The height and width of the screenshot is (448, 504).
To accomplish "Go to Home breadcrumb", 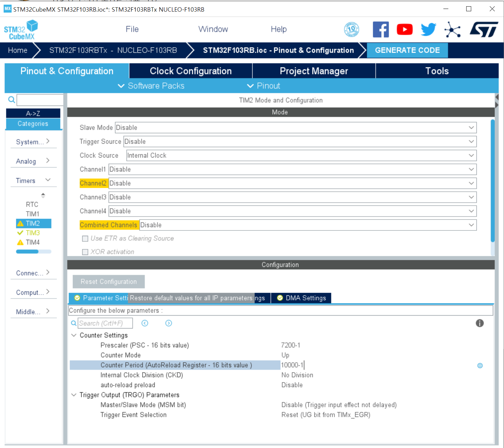I will tap(18, 50).
